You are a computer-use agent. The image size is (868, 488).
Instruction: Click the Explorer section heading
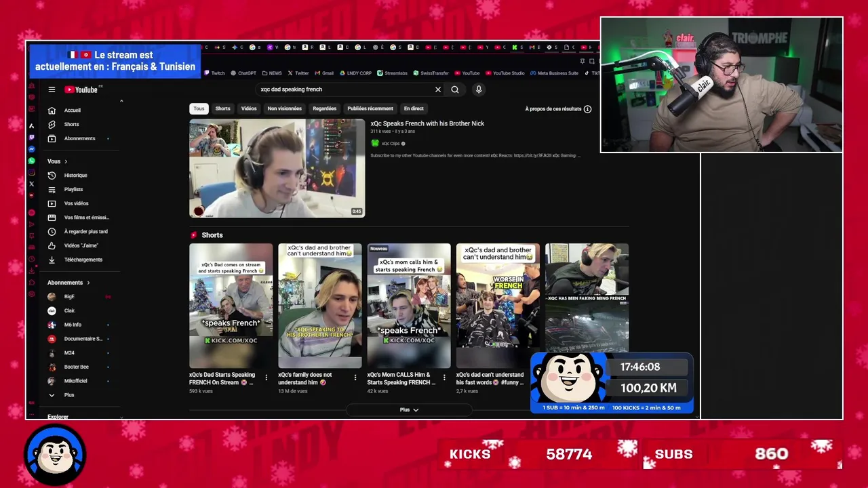pyautogui.click(x=58, y=417)
